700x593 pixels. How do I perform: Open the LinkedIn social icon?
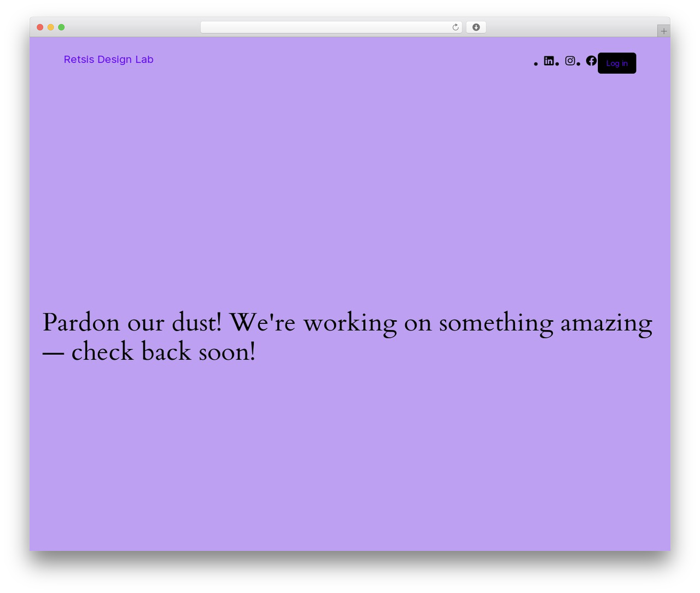pyautogui.click(x=549, y=61)
